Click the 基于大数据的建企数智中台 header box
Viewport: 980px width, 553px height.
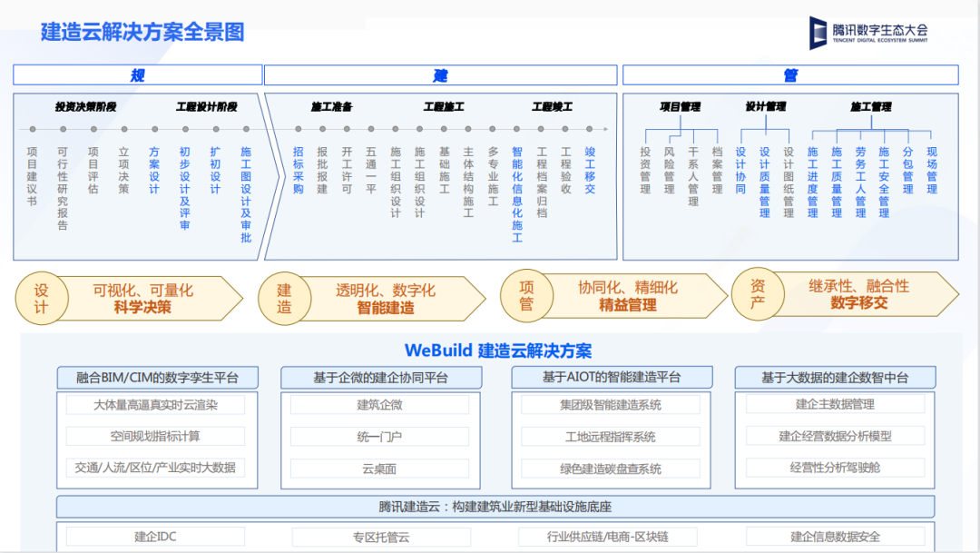coord(835,377)
